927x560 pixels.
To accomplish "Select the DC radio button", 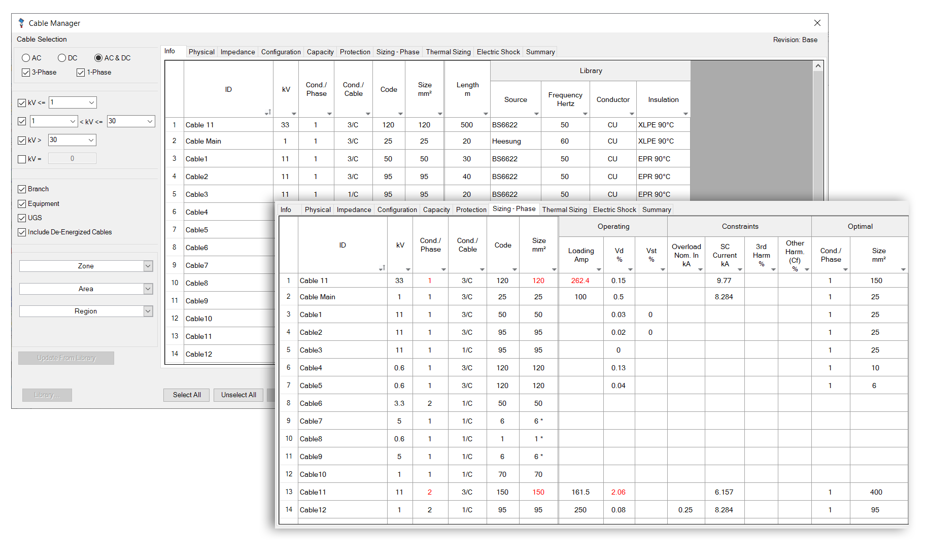I will click(61, 58).
